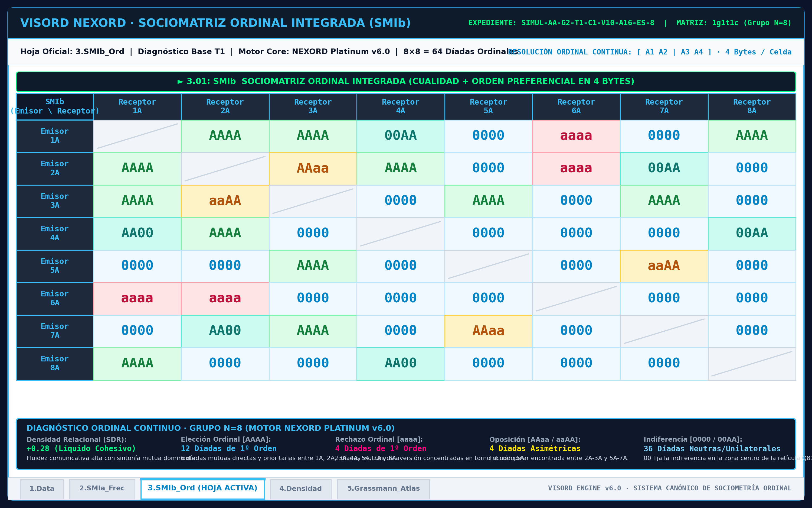The image size is (812, 508).
Task: Select cell Emisor 3A to Receptor 5A 'AAAA'
Action: coord(489,201)
